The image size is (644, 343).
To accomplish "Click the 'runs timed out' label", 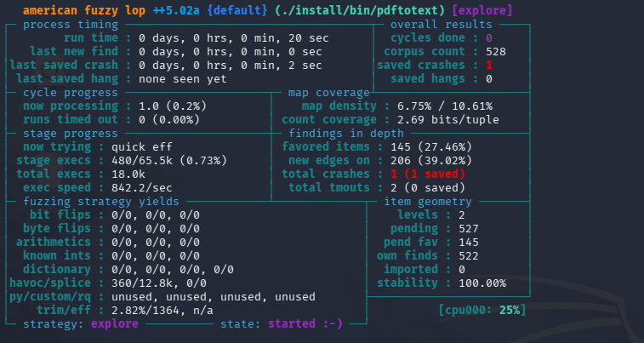I will click(71, 119).
